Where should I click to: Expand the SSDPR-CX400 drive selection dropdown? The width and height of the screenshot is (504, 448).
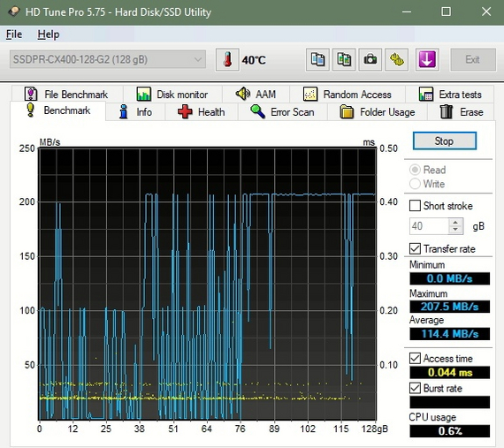tap(108, 59)
